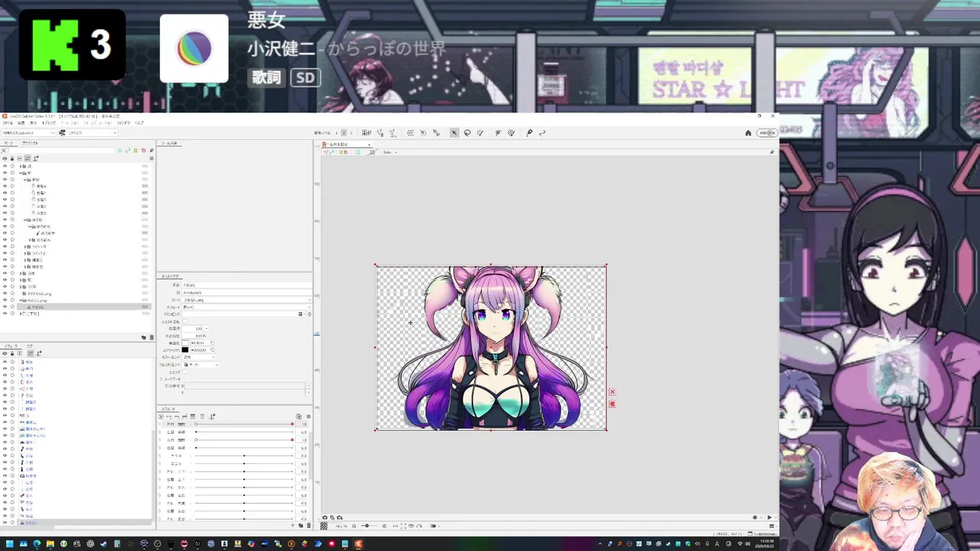Open Windows Start menu
The image size is (980, 551).
pos(9,543)
